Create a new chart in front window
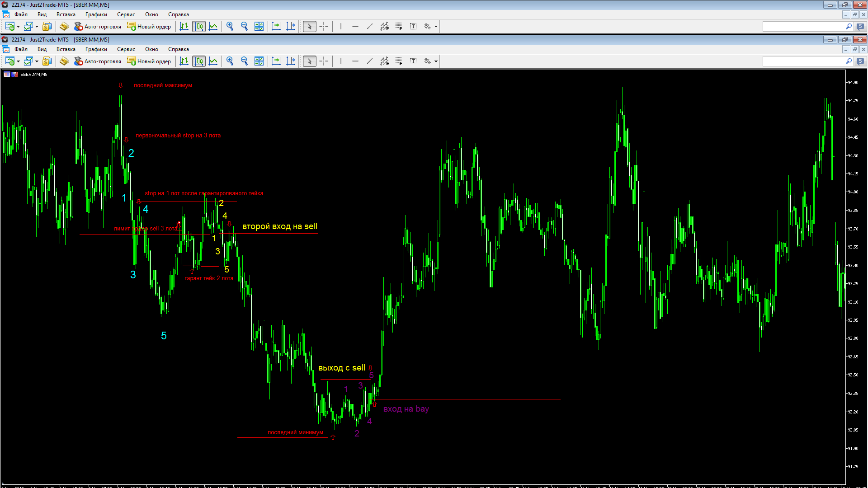 (x=10, y=61)
